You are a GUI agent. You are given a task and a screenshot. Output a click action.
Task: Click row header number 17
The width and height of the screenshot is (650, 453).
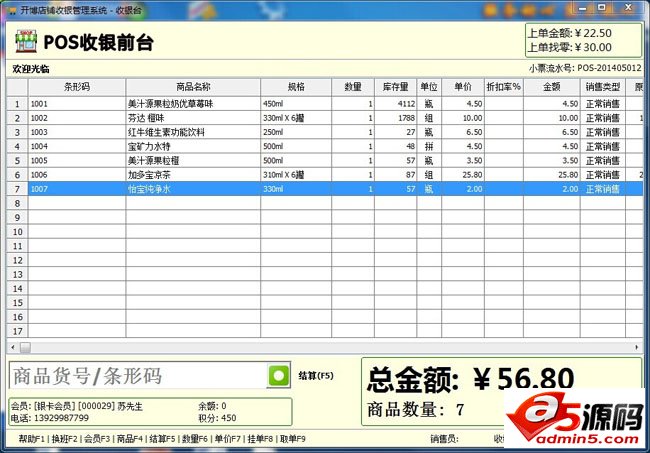(x=17, y=331)
